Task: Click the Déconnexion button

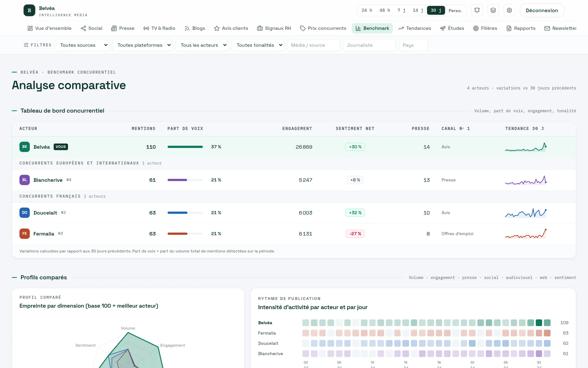Action: point(542,10)
